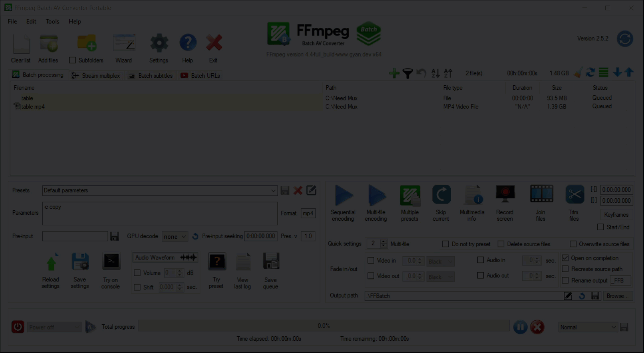Edit preset with pencil icon
The width and height of the screenshot is (644, 353).
(311, 190)
